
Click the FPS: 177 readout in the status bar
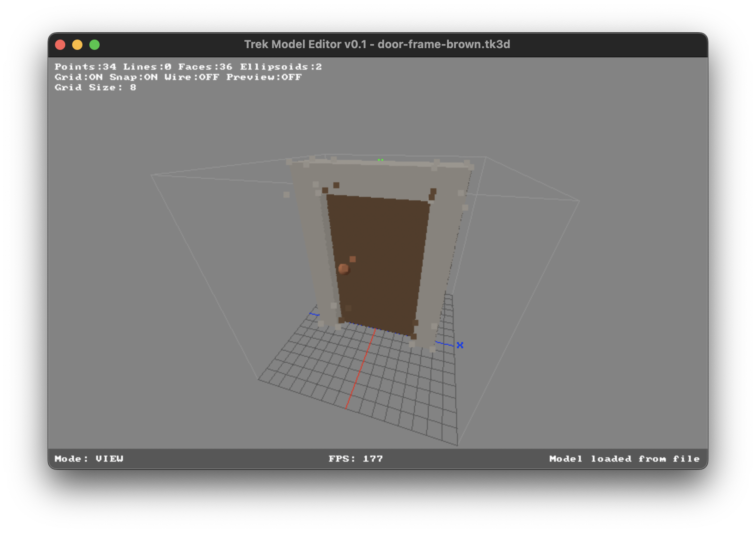pyautogui.click(x=356, y=459)
